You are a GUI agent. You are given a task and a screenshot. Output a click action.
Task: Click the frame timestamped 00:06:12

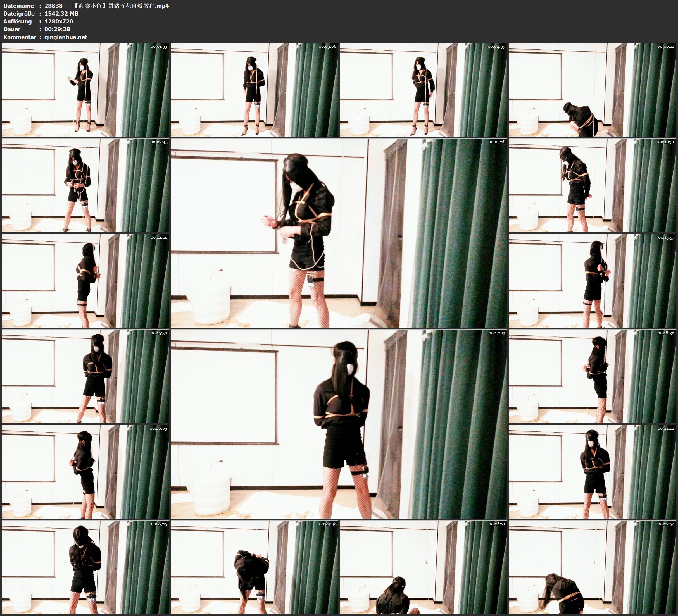(593, 89)
